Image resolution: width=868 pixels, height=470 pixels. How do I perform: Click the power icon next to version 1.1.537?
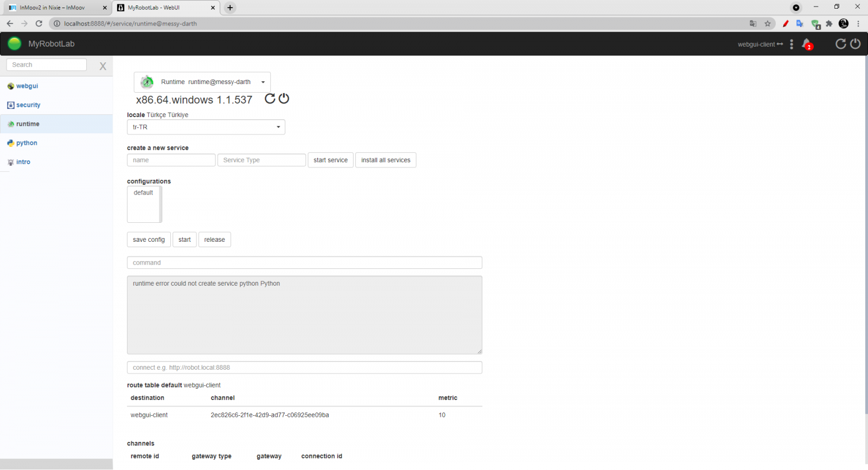[x=284, y=99]
